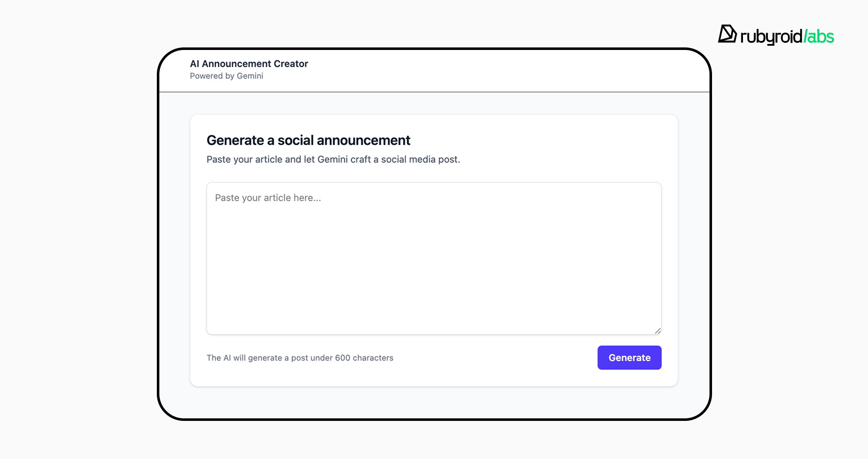Click the grey page area below the card

click(x=434, y=402)
